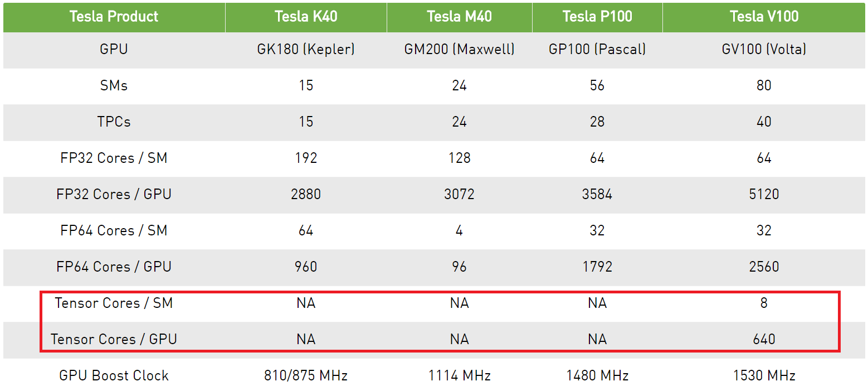The width and height of the screenshot is (868, 391).
Task: Select the 640 Tensor Cores value
Action: click(x=764, y=340)
